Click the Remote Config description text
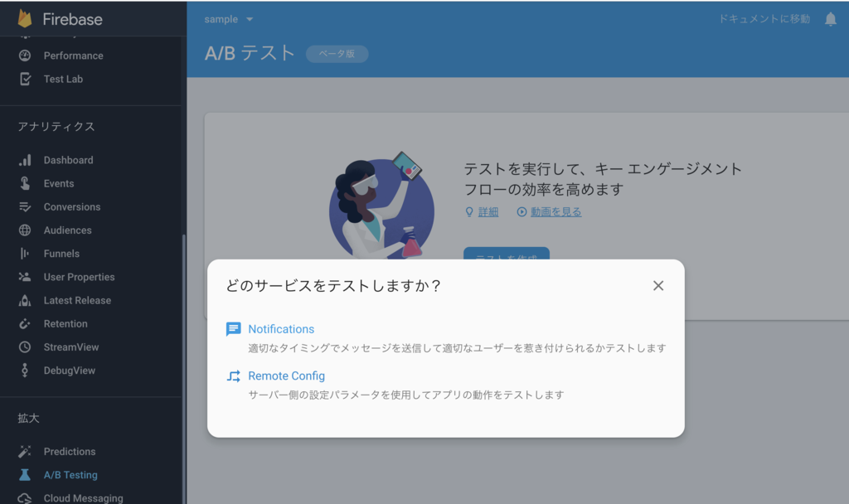Viewport: 849px width, 504px height. tap(406, 395)
